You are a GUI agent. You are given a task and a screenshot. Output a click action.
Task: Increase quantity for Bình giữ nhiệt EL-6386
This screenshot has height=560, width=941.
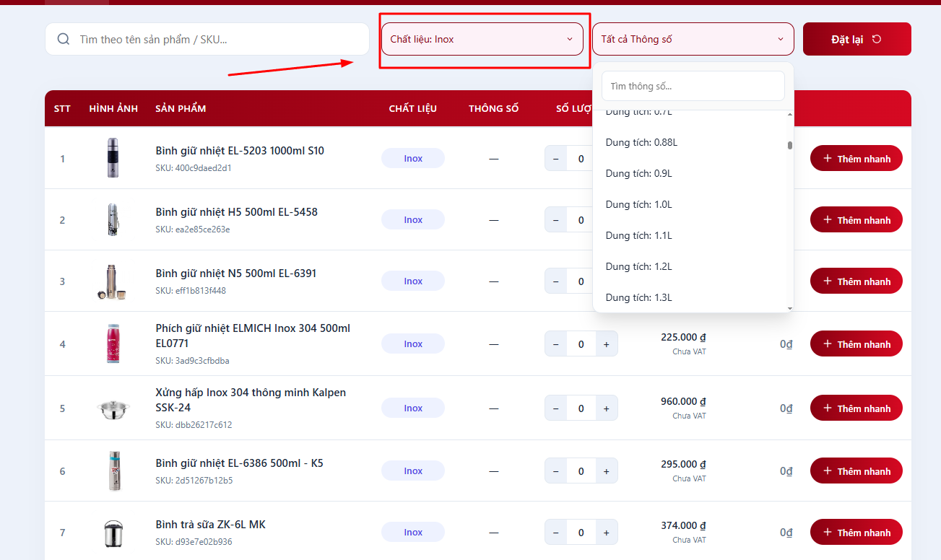[606, 471]
